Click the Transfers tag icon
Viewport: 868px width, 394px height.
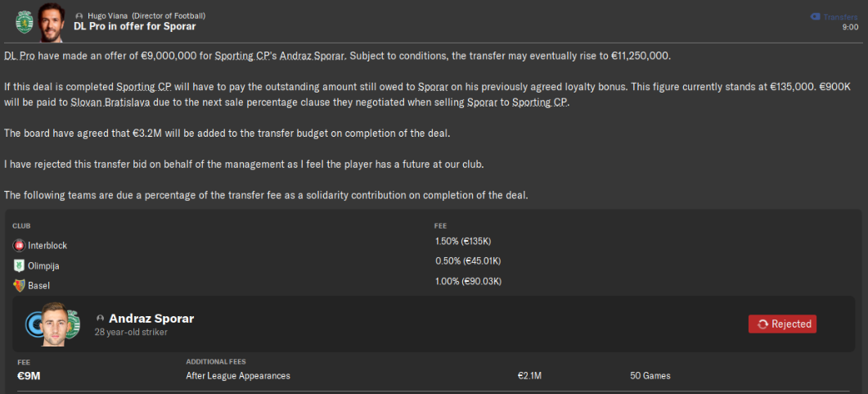point(815,16)
